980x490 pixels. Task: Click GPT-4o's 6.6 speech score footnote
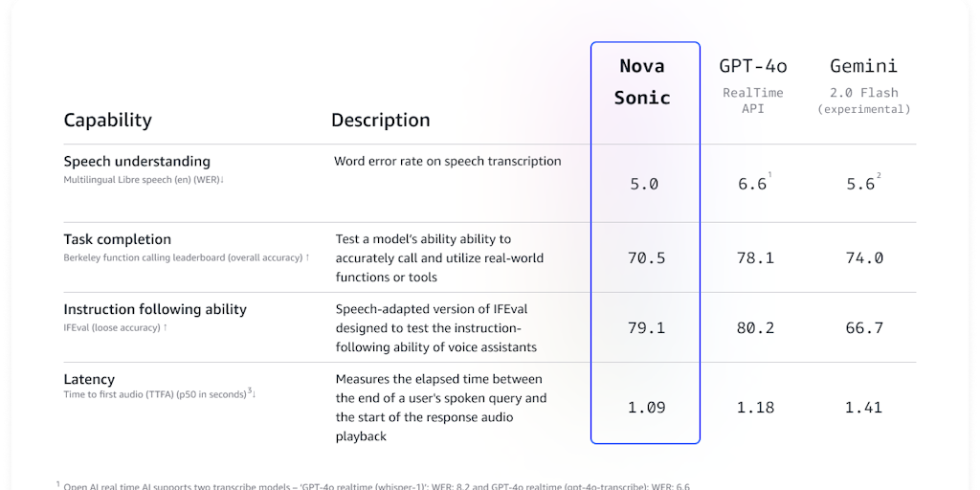point(769,173)
